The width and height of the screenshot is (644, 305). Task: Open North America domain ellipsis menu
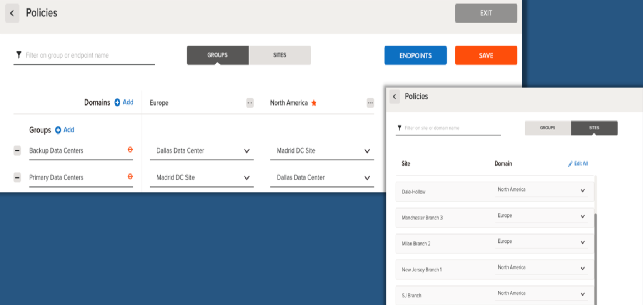pyautogui.click(x=370, y=103)
